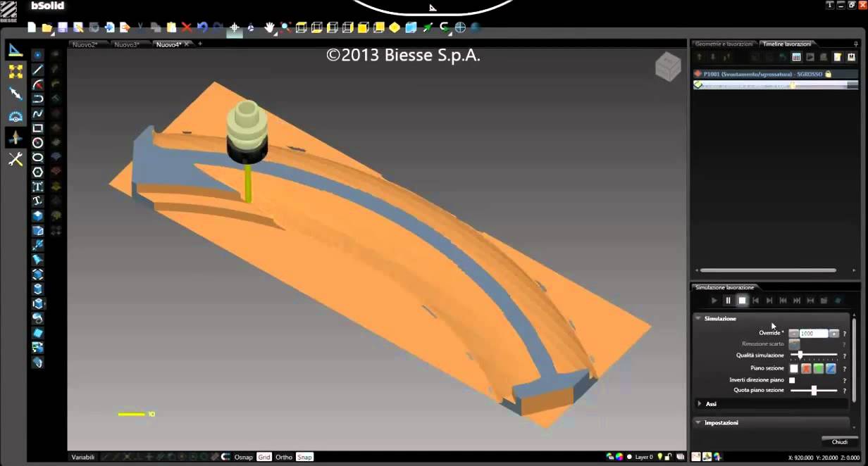Adjust the Qualità simulazione slider
This screenshot has height=466, width=868.
pyautogui.click(x=800, y=355)
